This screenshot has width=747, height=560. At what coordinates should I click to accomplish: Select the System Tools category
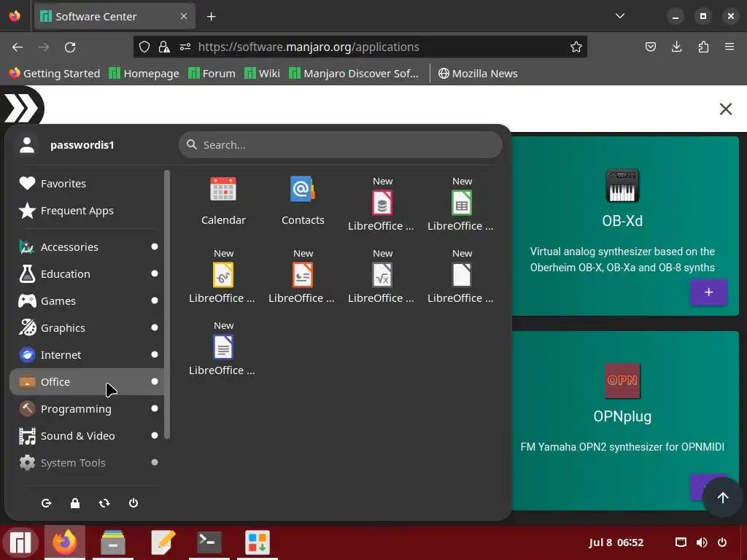[x=87, y=462]
